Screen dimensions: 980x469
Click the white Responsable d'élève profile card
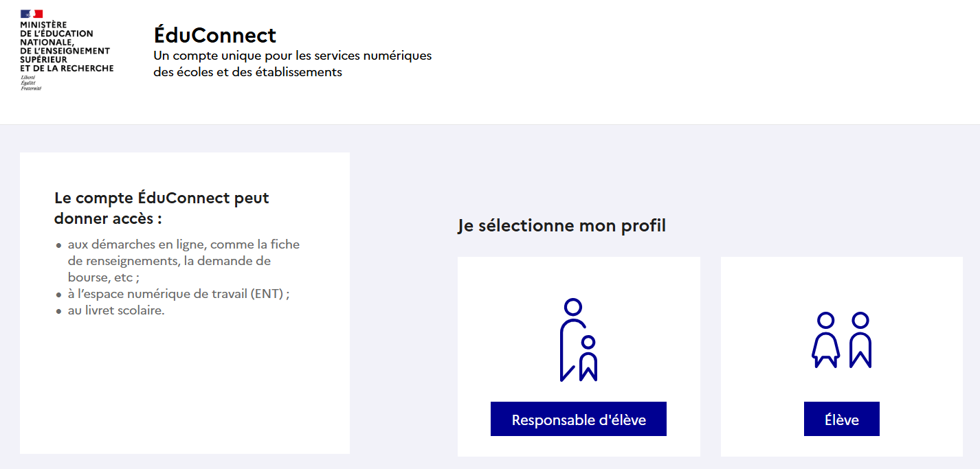[x=579, y=356]
